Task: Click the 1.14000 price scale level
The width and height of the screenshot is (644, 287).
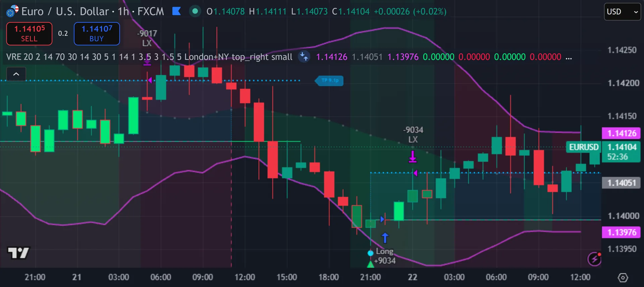Action: pyautogui.click(x=624, y=216)
